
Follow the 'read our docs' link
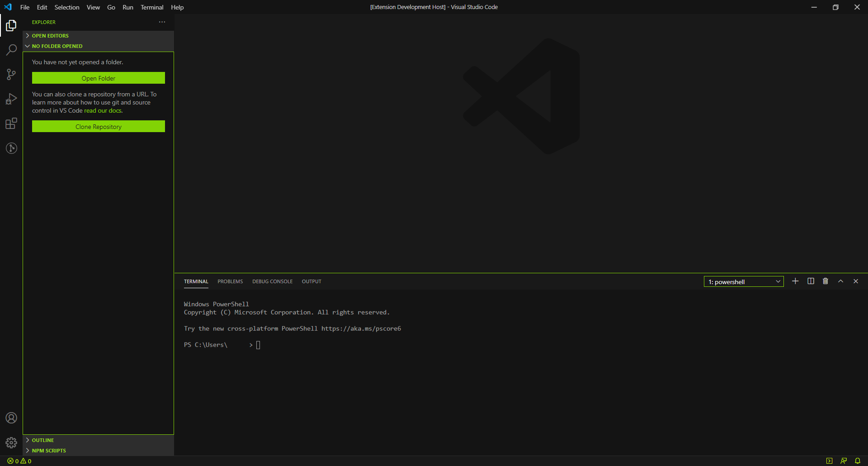(x=103, y=110)
